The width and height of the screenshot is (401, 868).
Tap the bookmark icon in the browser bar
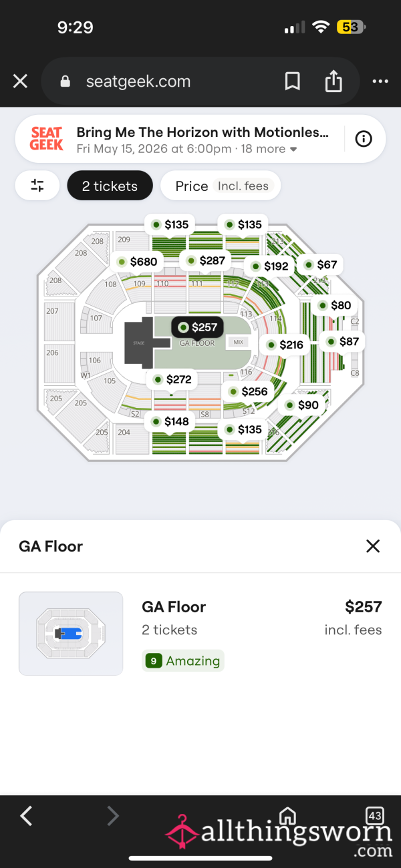tap(292, 81)
